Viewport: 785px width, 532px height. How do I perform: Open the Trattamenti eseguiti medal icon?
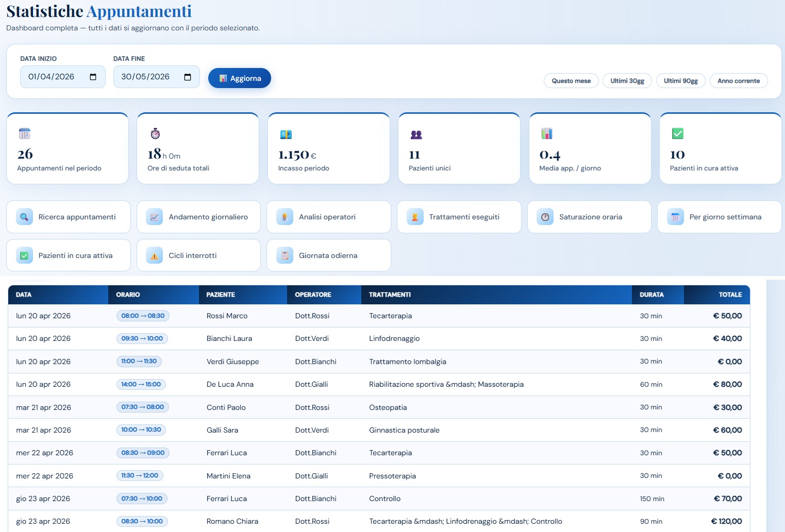pos(414,217)
